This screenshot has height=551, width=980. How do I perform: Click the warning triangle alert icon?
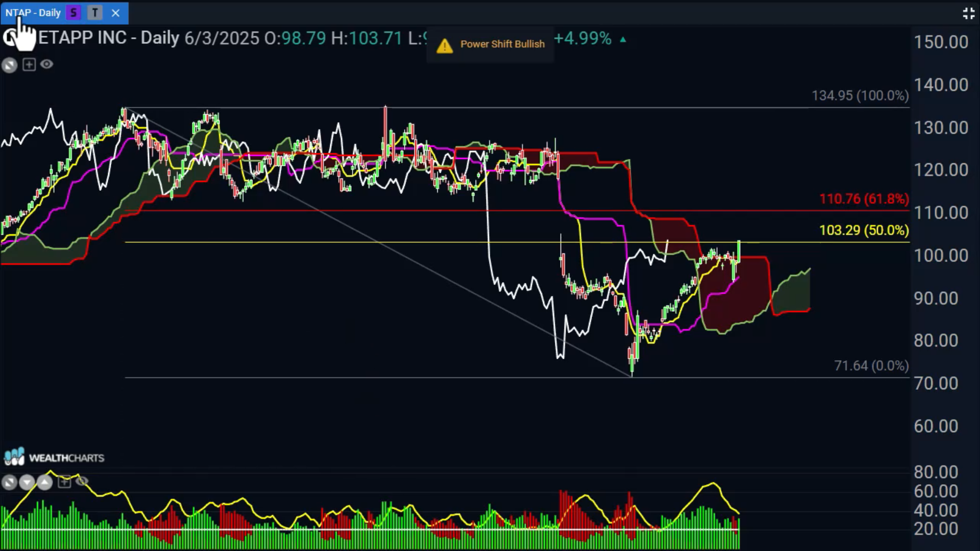tap(445, 46)
